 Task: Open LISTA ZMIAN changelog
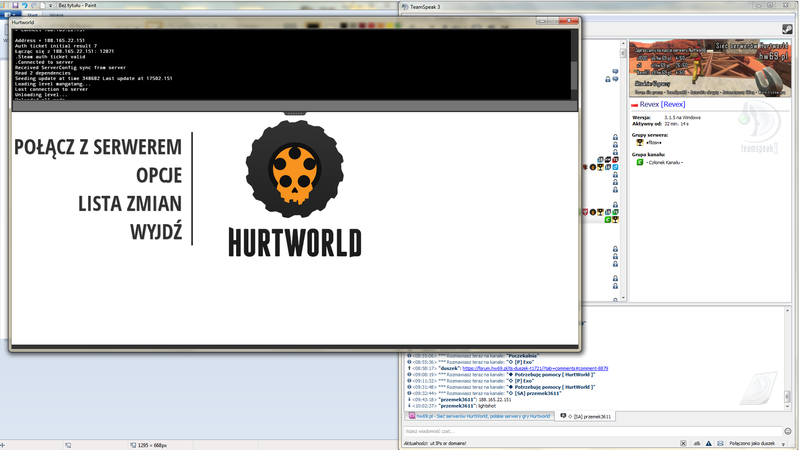tap(130, 204)
